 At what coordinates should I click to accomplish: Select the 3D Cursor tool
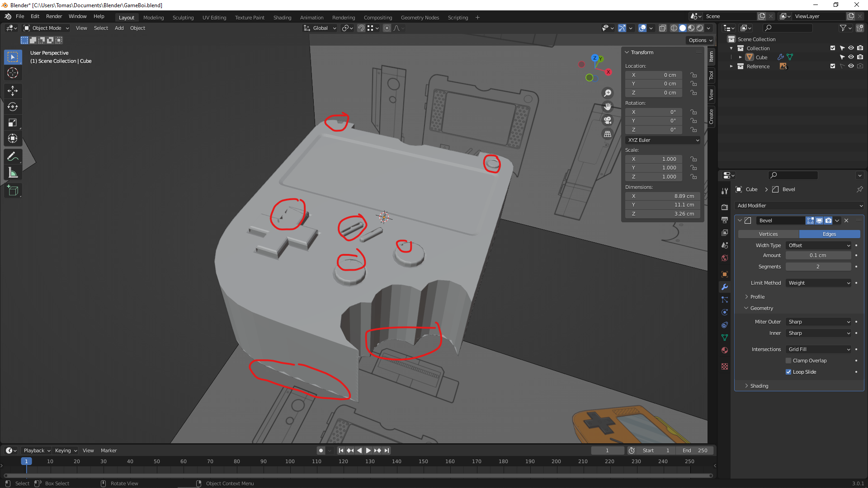(x=13, y=73)
